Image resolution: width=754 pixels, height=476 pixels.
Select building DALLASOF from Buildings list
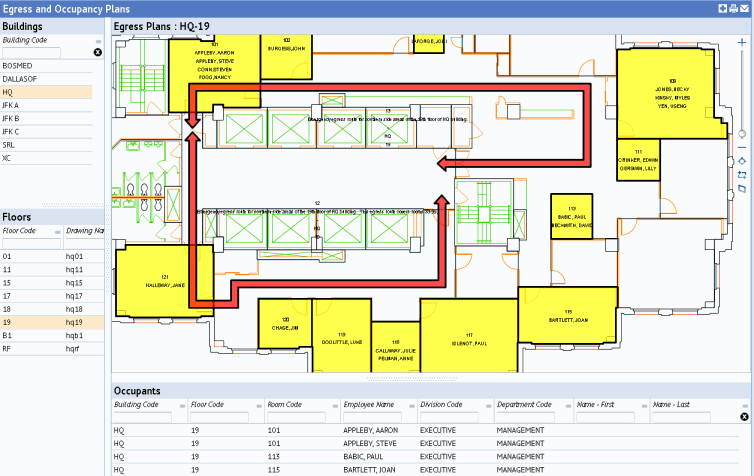46,78
